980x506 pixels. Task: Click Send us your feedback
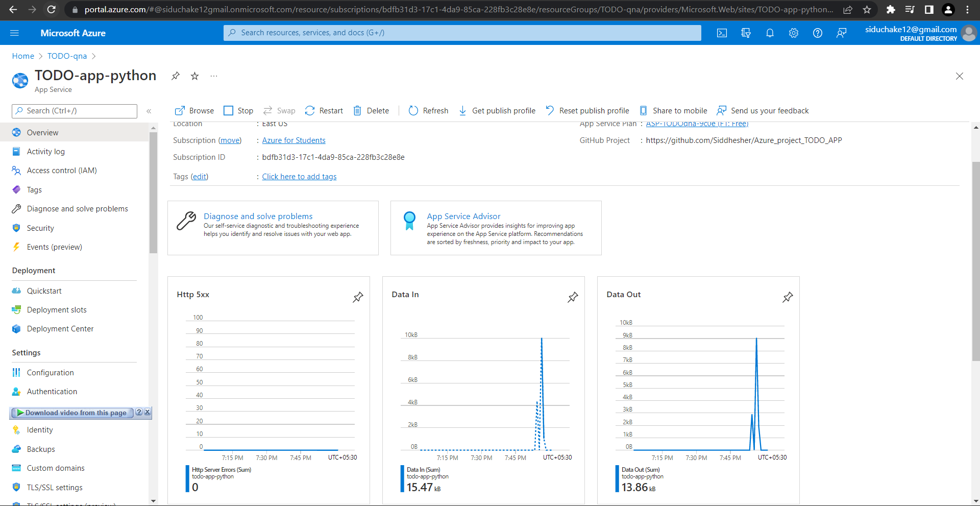point(763,111)
